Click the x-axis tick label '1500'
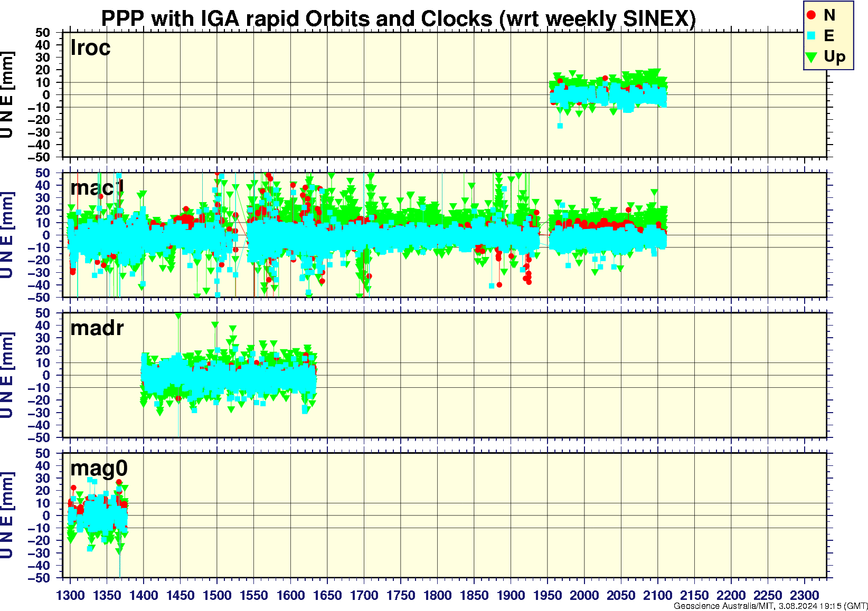Image resolution: width=868 pixels, height=611 pixels. pyautogui.click(x=217, y=595)
